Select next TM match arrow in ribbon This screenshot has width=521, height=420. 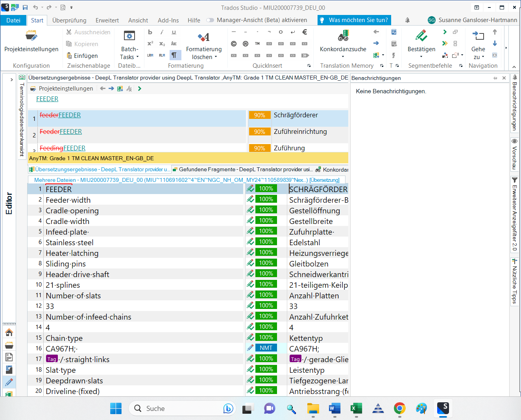(x=376, y=43)
